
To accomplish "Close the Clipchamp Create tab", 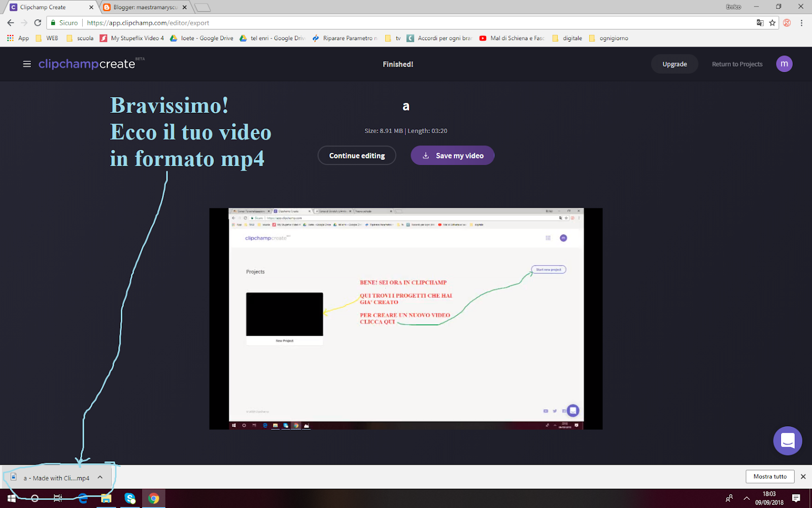I will tap(91, 7).
